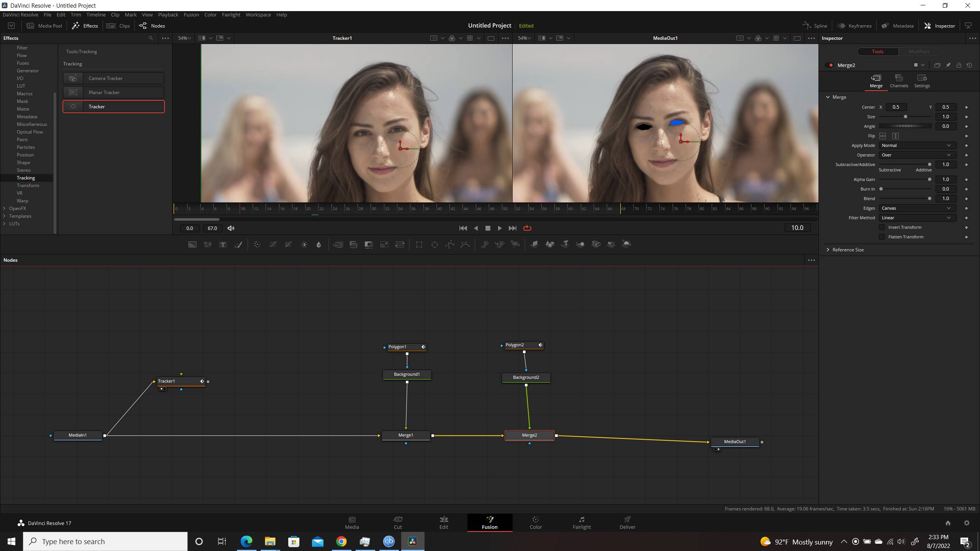Viewport: 980px width, 551px height.
Task: Add a Text+ node from the toolbar
Action: pyautogui.click(x=223, y=245)
